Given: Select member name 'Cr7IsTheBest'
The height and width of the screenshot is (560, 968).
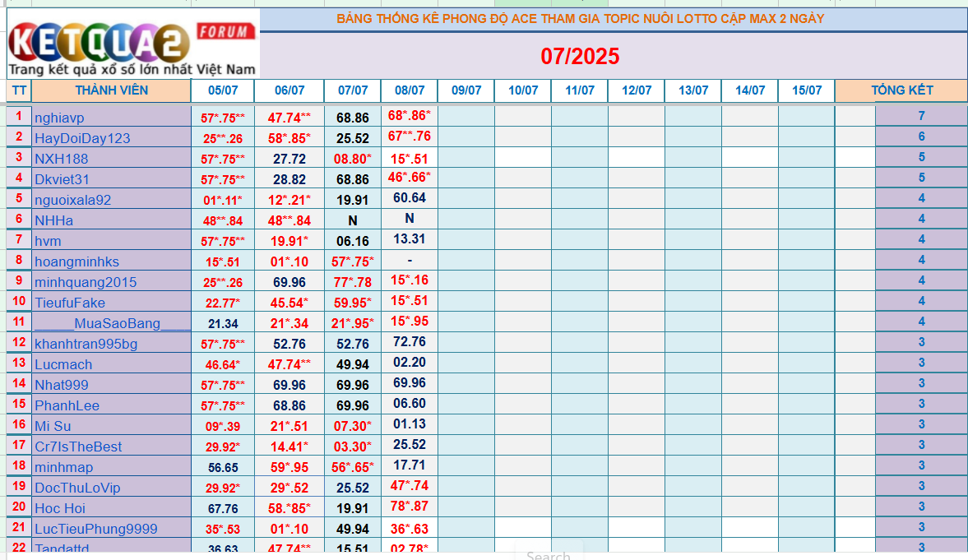Looking at the screenshot, I should coord(78,447).
